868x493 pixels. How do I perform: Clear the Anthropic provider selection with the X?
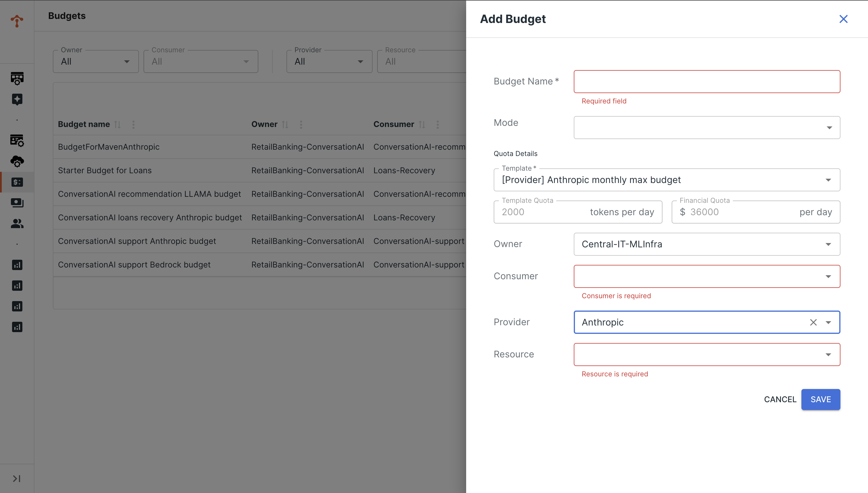(813, 322)
